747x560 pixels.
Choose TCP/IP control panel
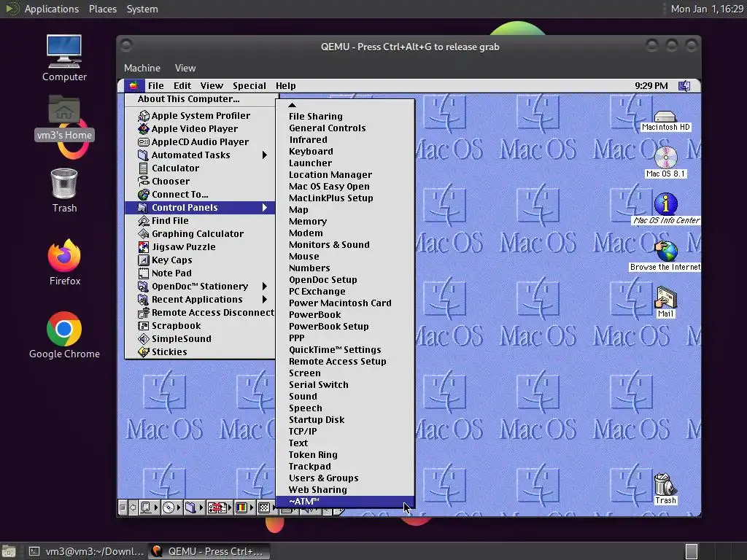pyautogui.click(x=345, y=432)
